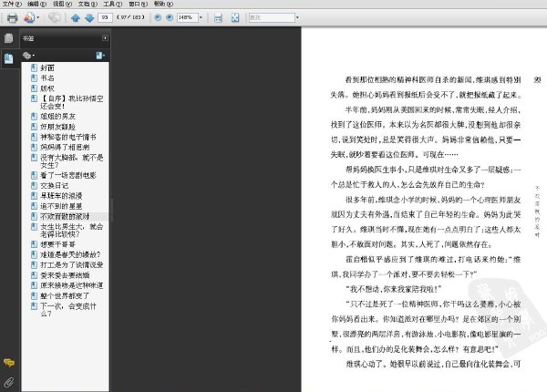Click the Print icon in the toolbar
Image resolution: width=547 pixels, height=392 pixels.
pos(12,18)
